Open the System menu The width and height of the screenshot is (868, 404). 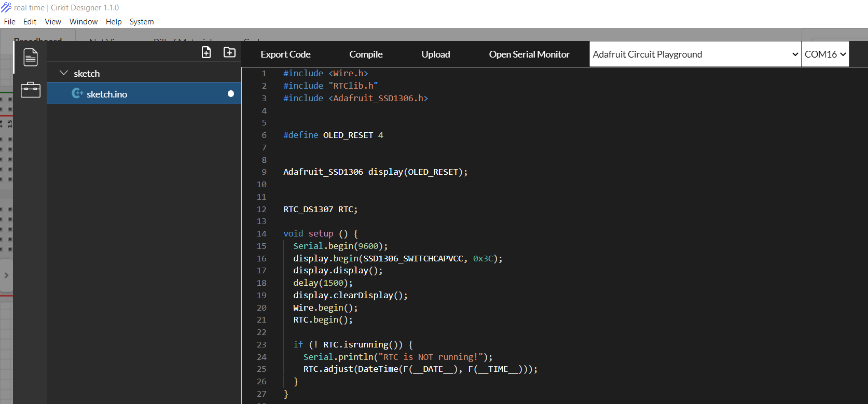pos(142,22)
